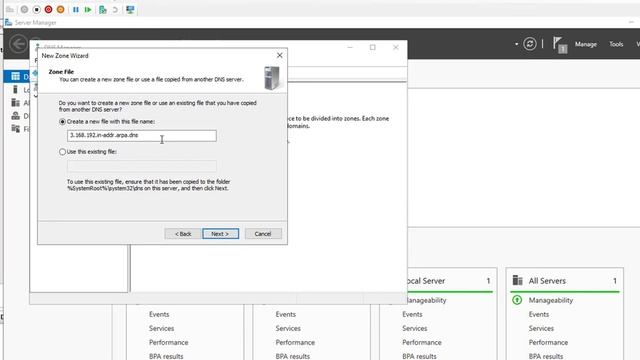
Task: Open Manageability in All Servers tile
Action: (x=551, y=300)
